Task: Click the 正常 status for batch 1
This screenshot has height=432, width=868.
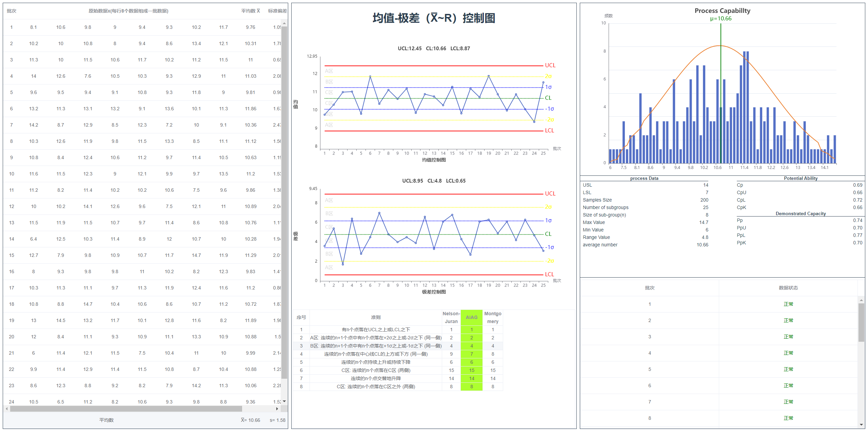Action: (x=788, y=304)
